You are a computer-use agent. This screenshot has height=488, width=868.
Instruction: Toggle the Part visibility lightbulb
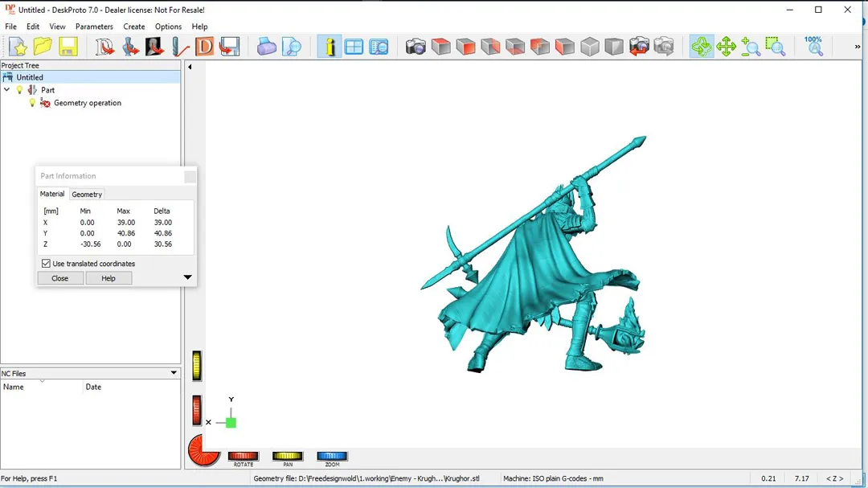[19, 90]
